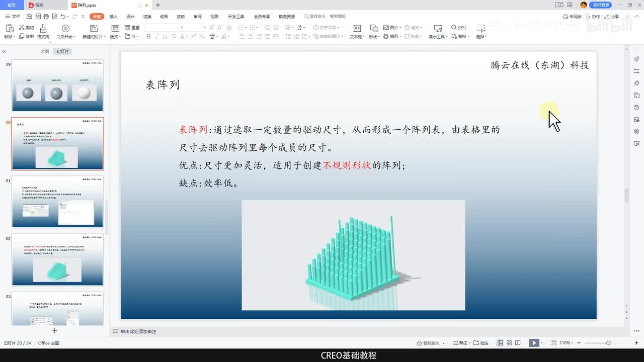Toggle Bold formatting
Viewport: 644px width, 362px height.
coord(148,36)
